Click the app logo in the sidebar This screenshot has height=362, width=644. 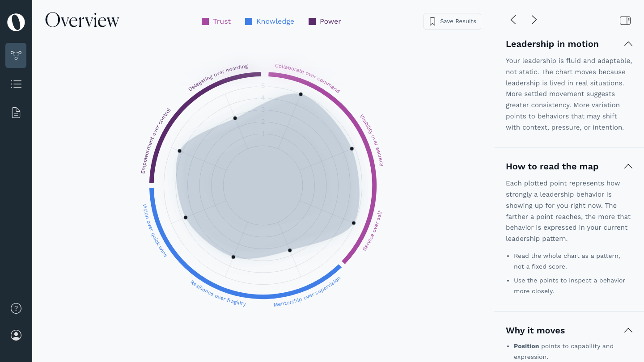pos(16,22)
